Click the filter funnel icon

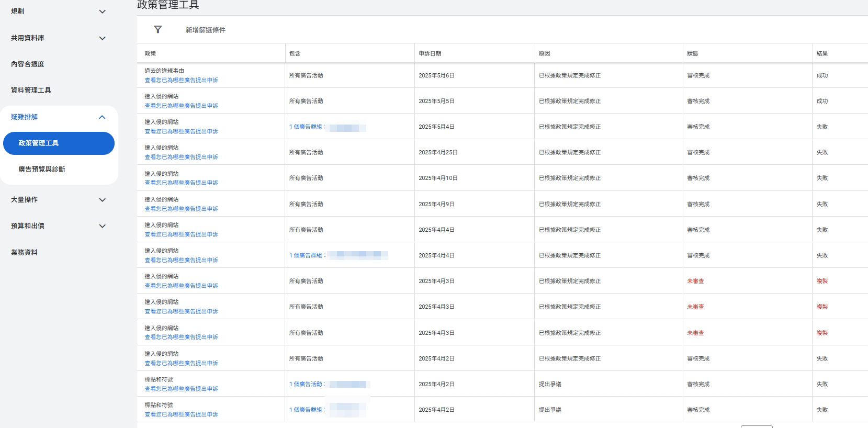coord(157,30)
